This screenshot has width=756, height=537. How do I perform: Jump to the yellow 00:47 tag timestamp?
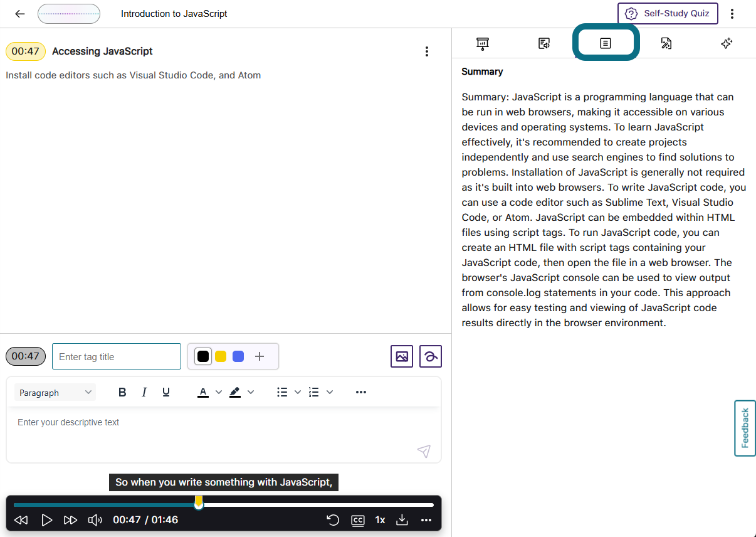26,51
